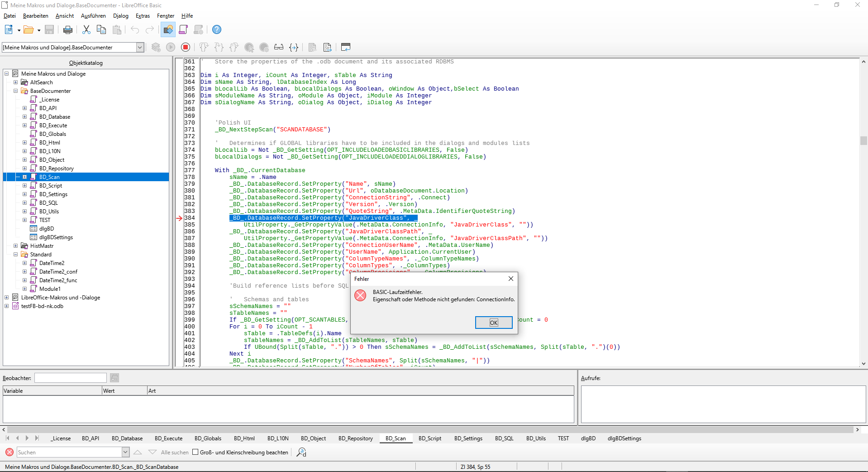Click the Wert column header
The width and height of the screenshot is (868, 472).
pyautogui.click(x=124, y=390)
